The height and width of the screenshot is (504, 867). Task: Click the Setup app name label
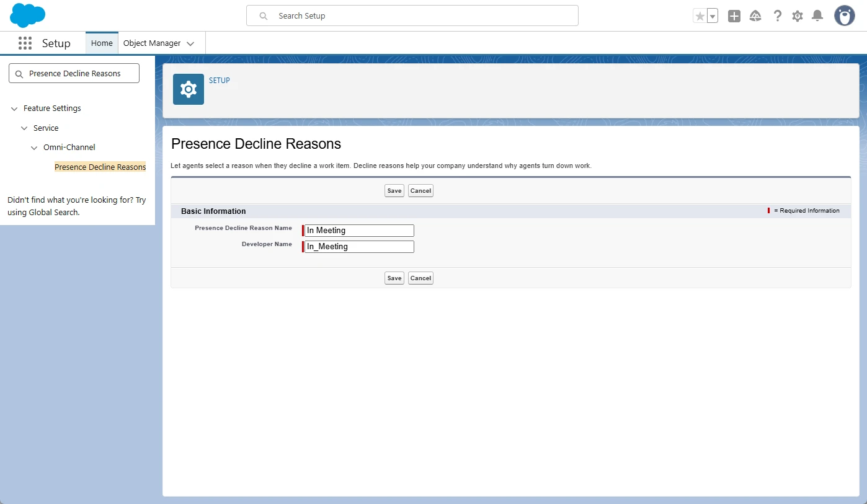(x=56, y=43)
